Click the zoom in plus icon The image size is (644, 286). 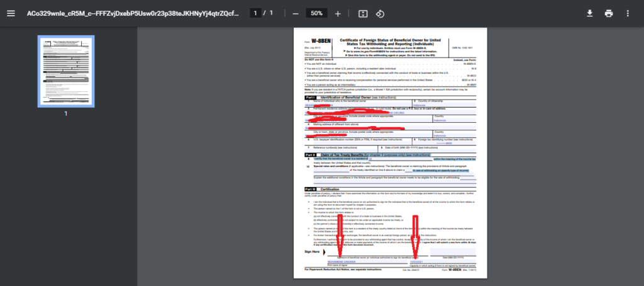click(x=338, y=14)
